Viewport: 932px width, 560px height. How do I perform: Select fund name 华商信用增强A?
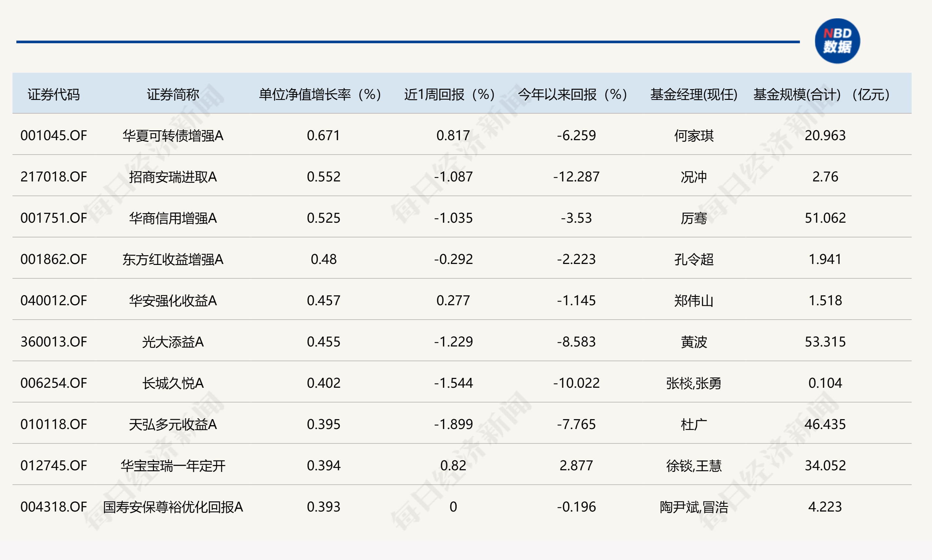[173, 218]
